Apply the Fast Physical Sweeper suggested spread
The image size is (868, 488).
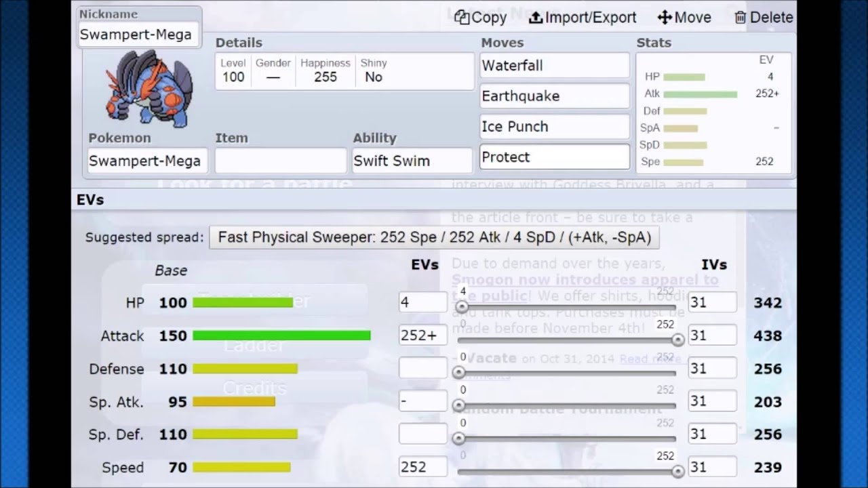(x=434, y=237)
